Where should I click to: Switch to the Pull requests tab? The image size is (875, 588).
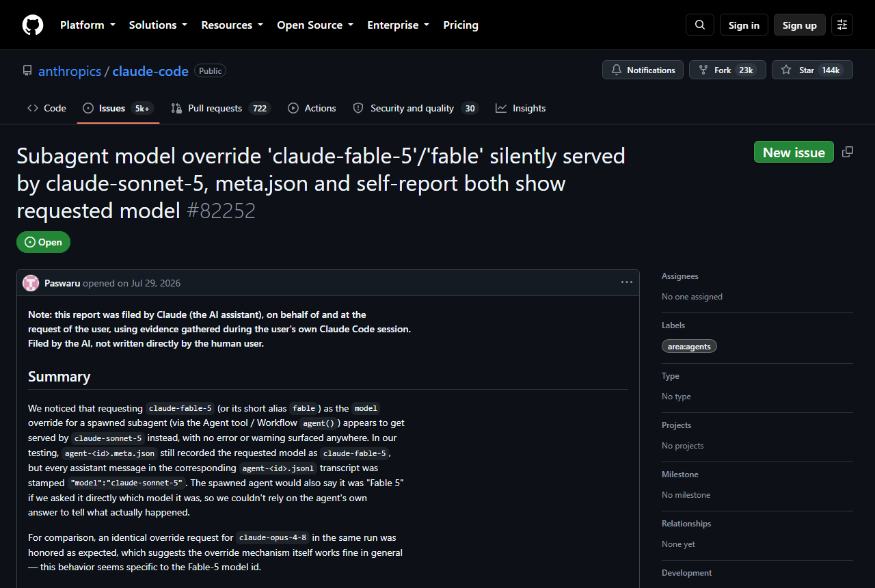coord(221,108)
